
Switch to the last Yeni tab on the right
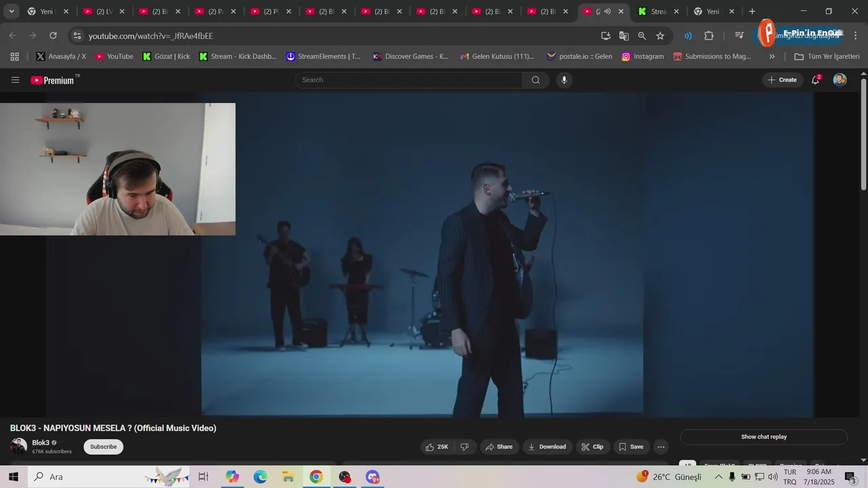coord(714,12)
